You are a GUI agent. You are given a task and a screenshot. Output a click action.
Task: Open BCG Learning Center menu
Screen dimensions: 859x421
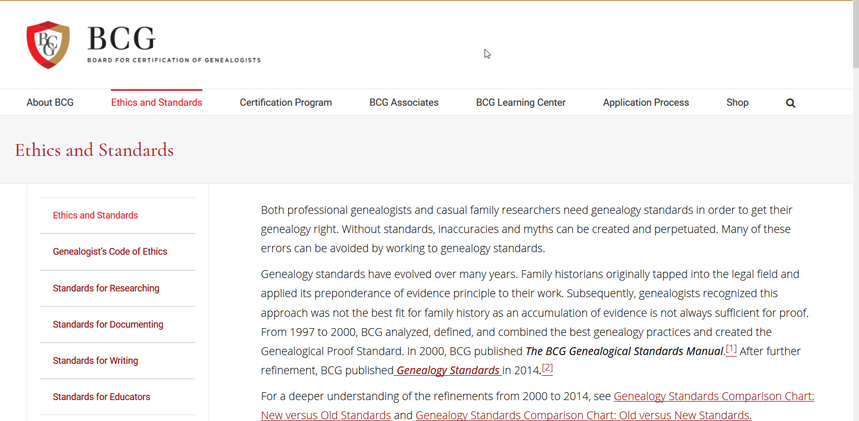(x=520, y=103)
